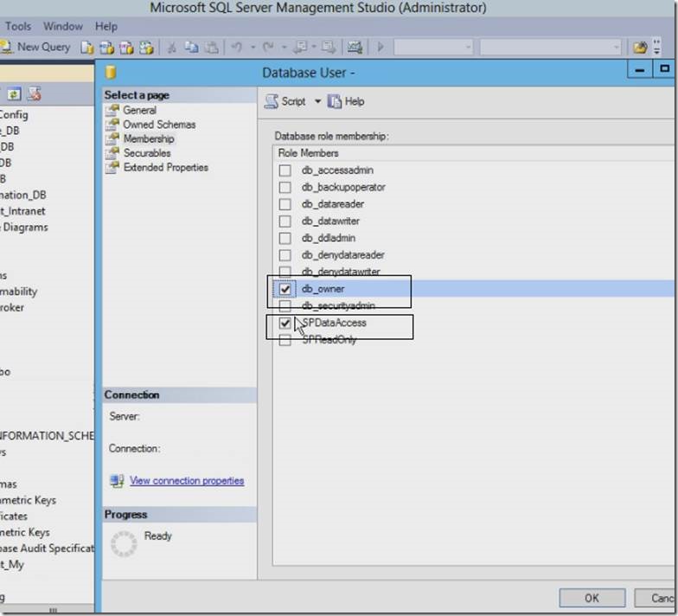Click the Analysis Services XMLA Query icon

tap(146, 47)
